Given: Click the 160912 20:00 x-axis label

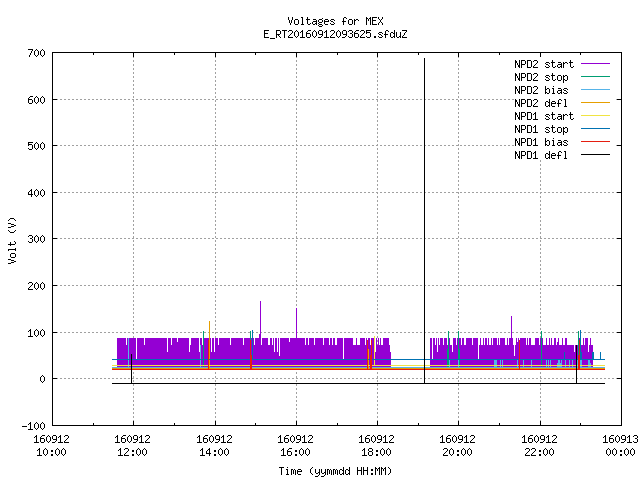Looking at the screenshot, I should [458, 446].
